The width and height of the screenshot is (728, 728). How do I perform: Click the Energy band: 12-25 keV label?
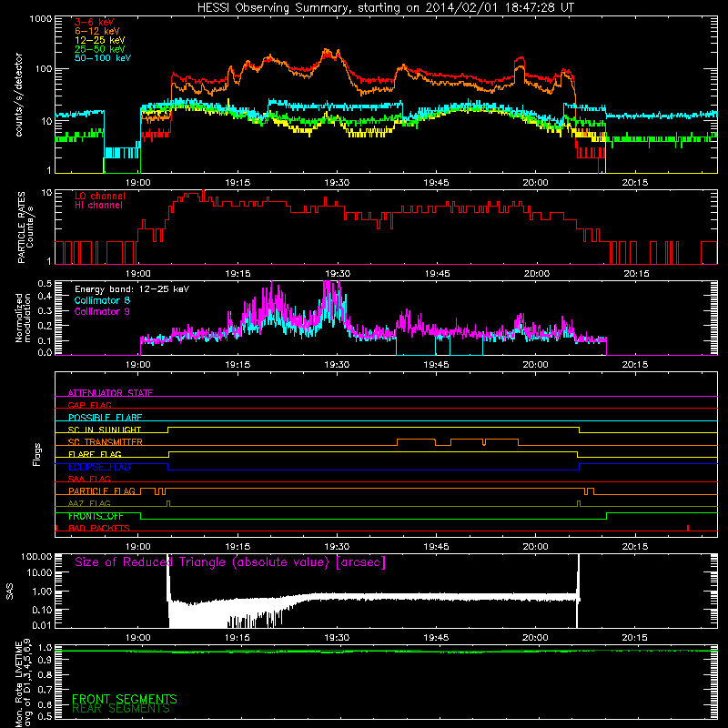(x=132, y=289)
